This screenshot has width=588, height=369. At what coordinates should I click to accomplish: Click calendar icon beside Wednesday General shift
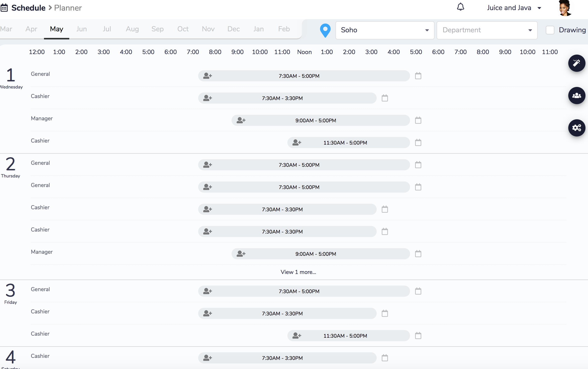coord(418,76)
